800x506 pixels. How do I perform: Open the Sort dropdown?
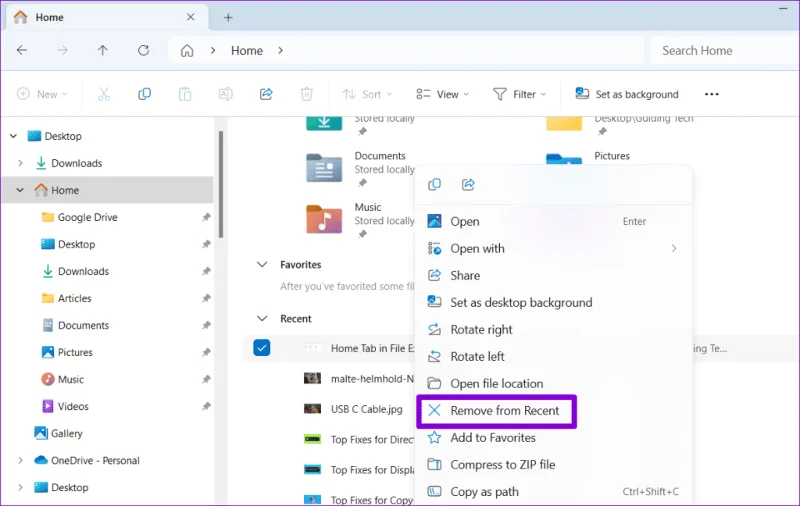367,94
